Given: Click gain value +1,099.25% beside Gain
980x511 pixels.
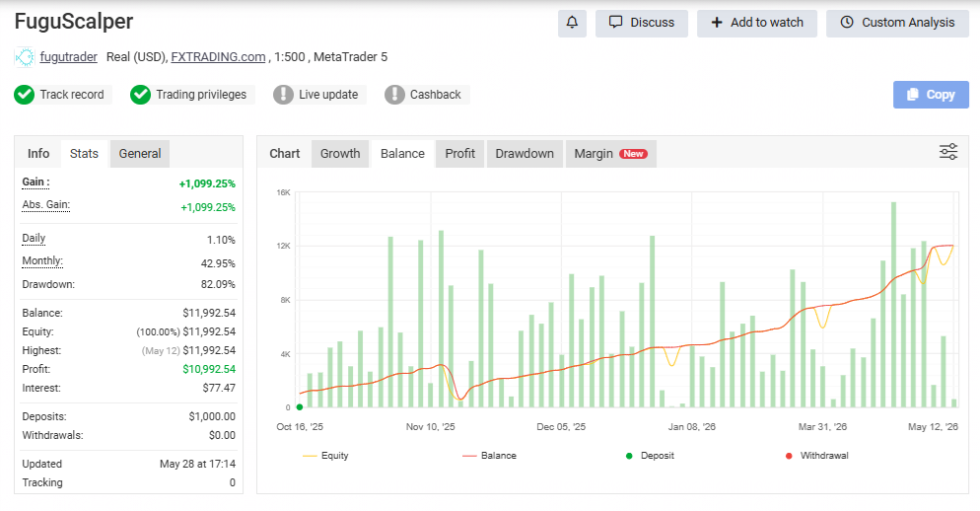Looking at the screenshot, I should (207, 183).
